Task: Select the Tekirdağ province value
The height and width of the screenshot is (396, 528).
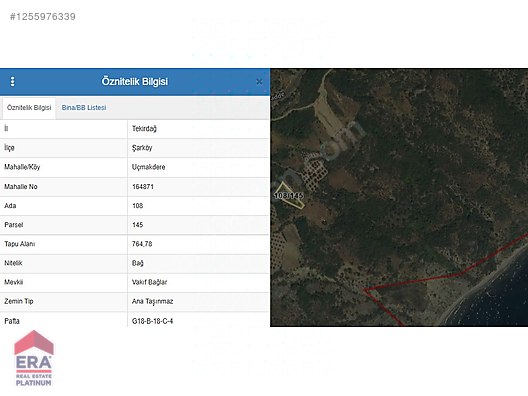Action: (x=144, y=129)
